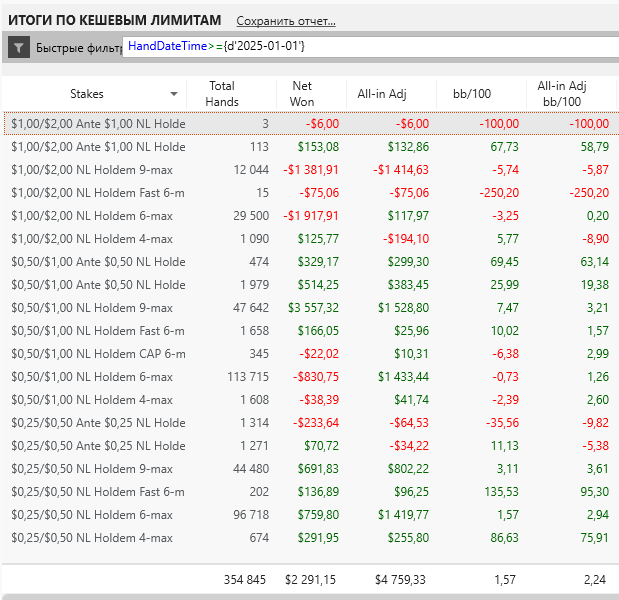Click the funnel filter icon
Image resolution: width=619 pixels, height=600 pixels.
[18, 47]
